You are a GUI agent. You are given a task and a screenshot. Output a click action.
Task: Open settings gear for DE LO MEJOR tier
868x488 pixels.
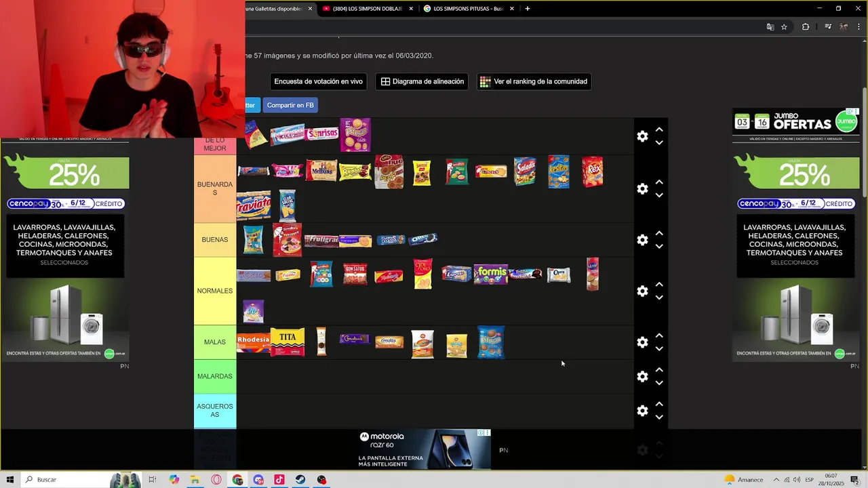642,136
